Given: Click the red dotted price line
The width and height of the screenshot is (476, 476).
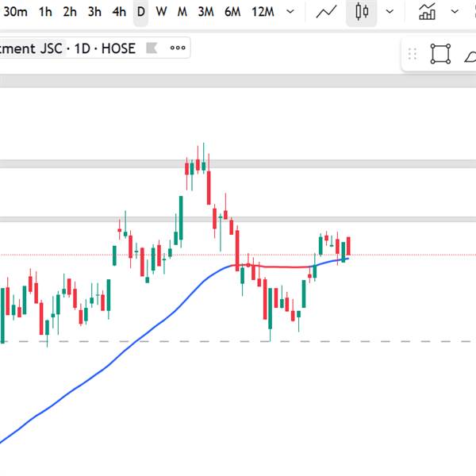Looking at the screenshot, I should coord(410,255).
